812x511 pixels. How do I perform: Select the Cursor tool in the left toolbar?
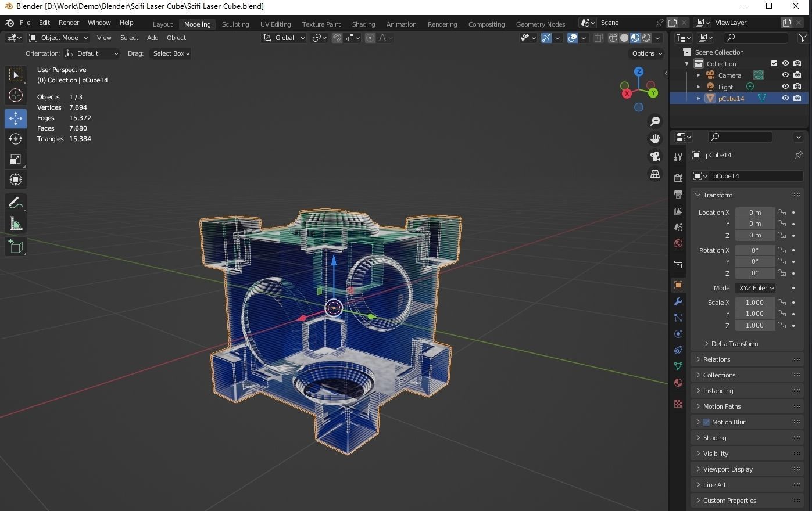point(16,95)
